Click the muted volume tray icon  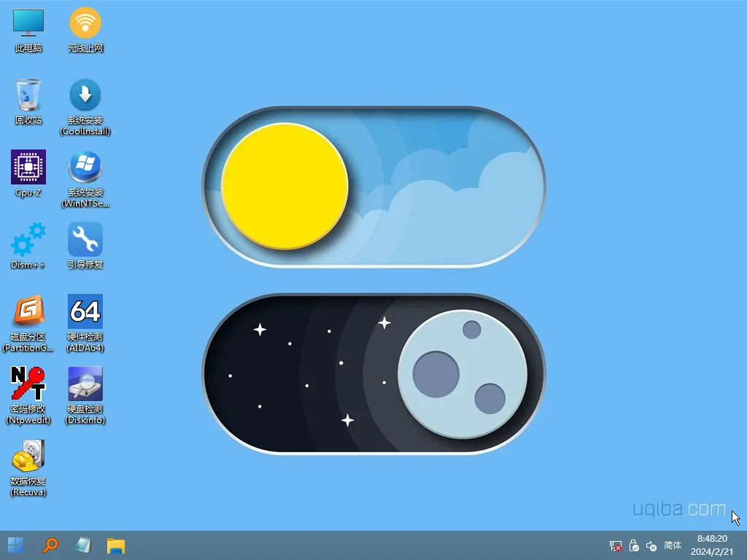tap(651, 545)
